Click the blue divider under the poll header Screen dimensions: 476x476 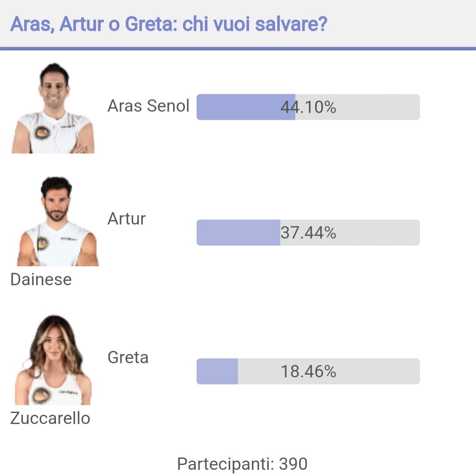238,48
